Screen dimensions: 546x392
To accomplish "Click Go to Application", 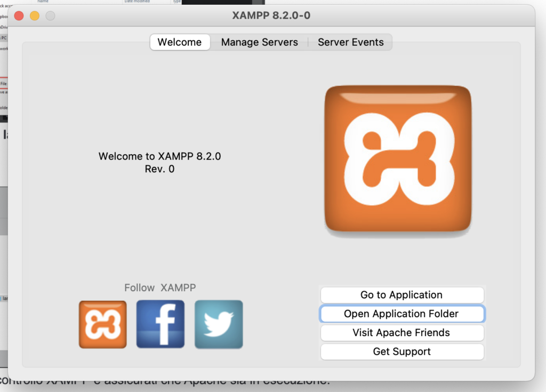I will [402, 294].
